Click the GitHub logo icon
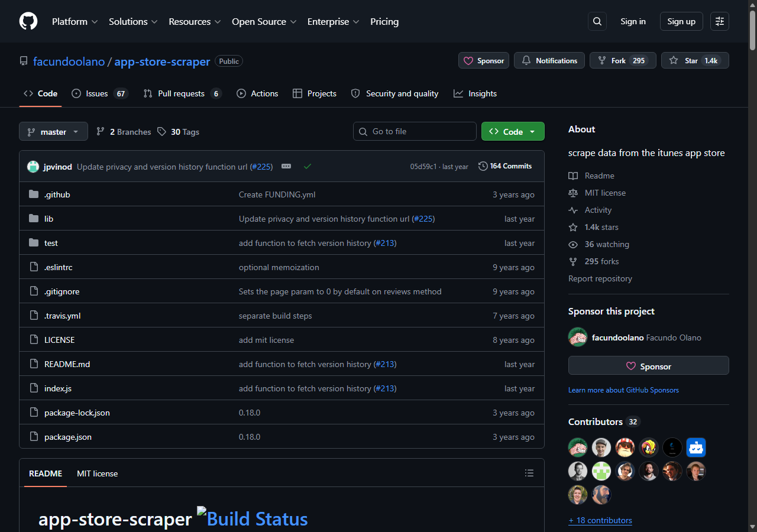 tap(28, 21)
